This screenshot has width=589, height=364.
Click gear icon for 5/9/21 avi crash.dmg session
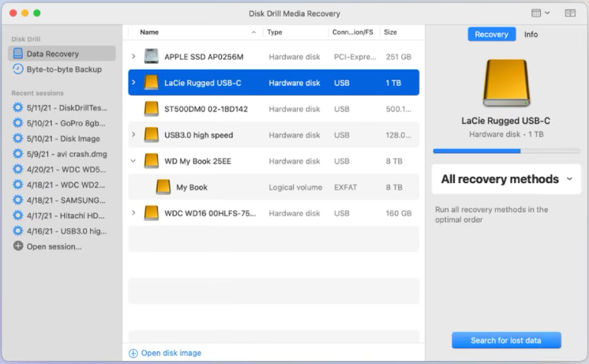17,154
